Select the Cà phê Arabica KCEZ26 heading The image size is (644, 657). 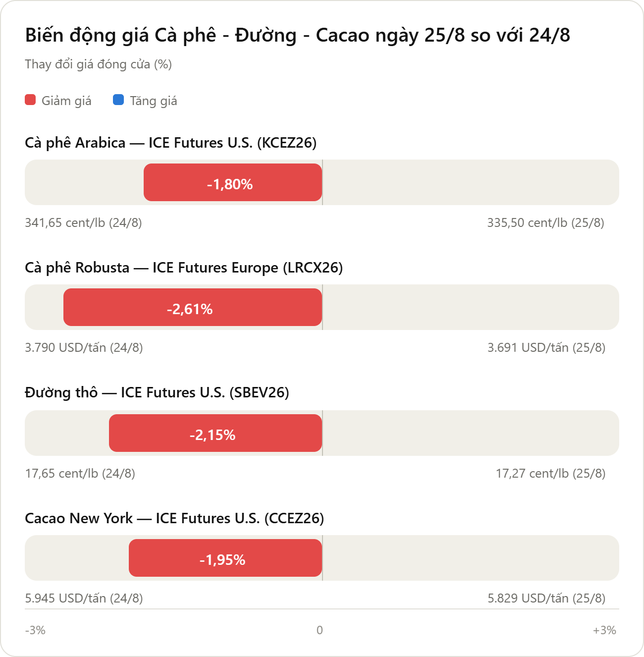pos(171,143)
